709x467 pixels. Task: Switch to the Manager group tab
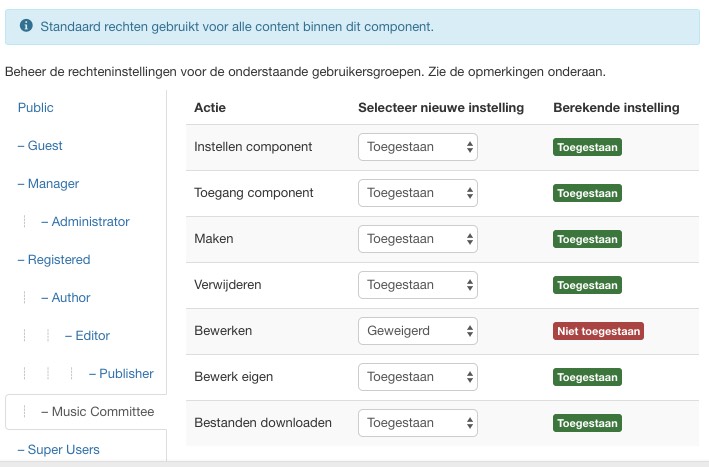(53, 184)
